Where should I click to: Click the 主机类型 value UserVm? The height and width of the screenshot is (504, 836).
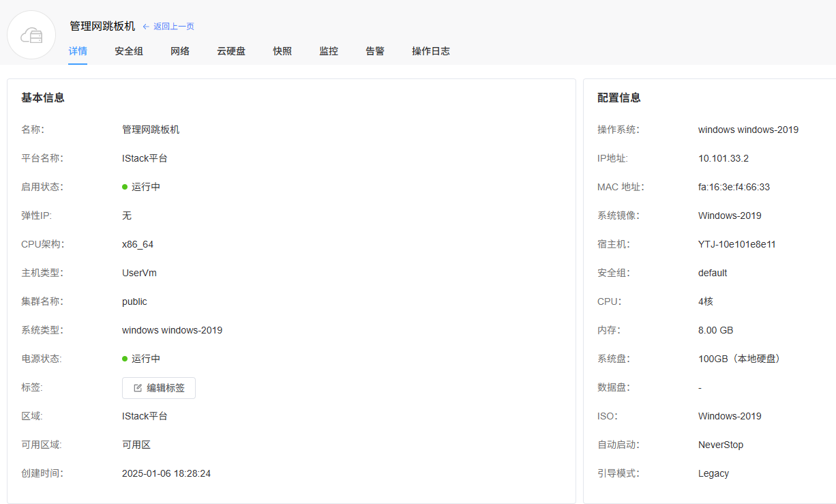[x=139, y=273]
